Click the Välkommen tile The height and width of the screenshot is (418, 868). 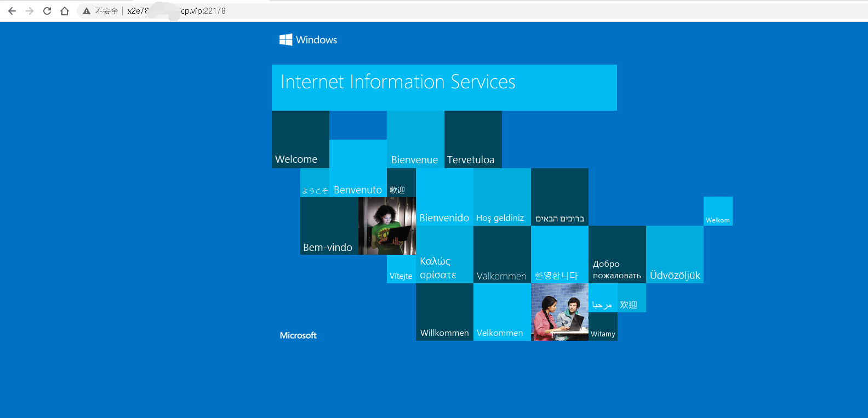coord(502,254)
